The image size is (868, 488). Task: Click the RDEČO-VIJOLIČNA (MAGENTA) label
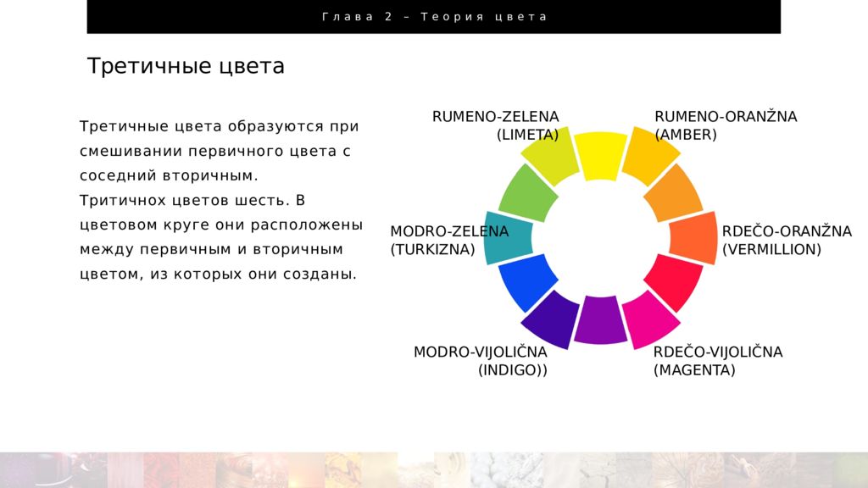718,361
